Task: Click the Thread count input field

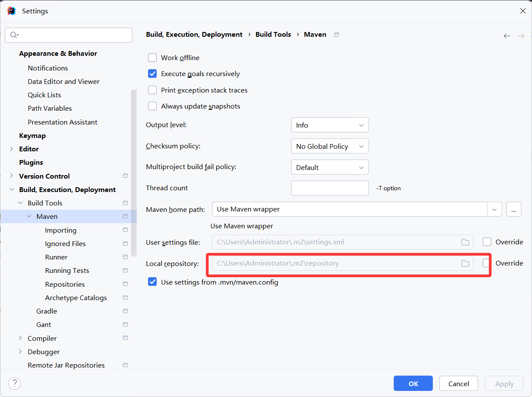Action: click(x=330, y=188)
